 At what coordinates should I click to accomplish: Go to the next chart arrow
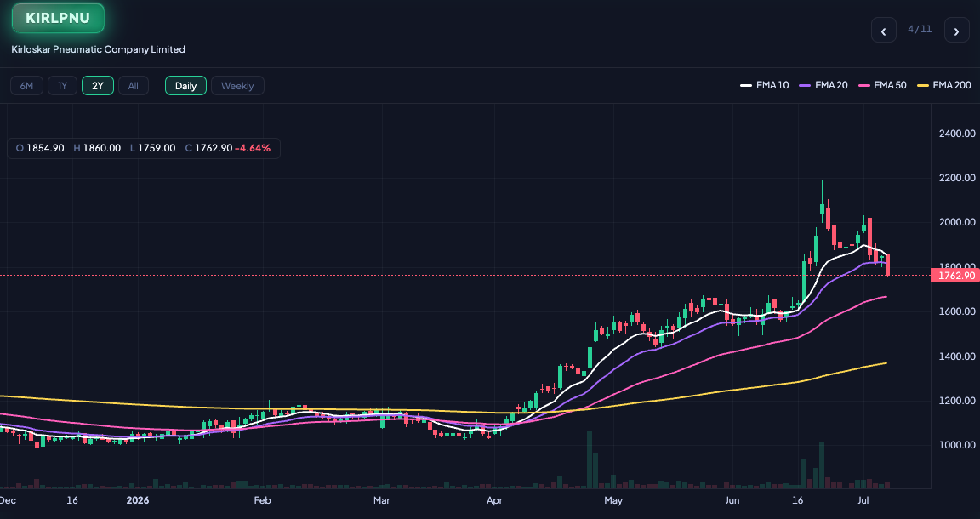(x=956, y=30)
